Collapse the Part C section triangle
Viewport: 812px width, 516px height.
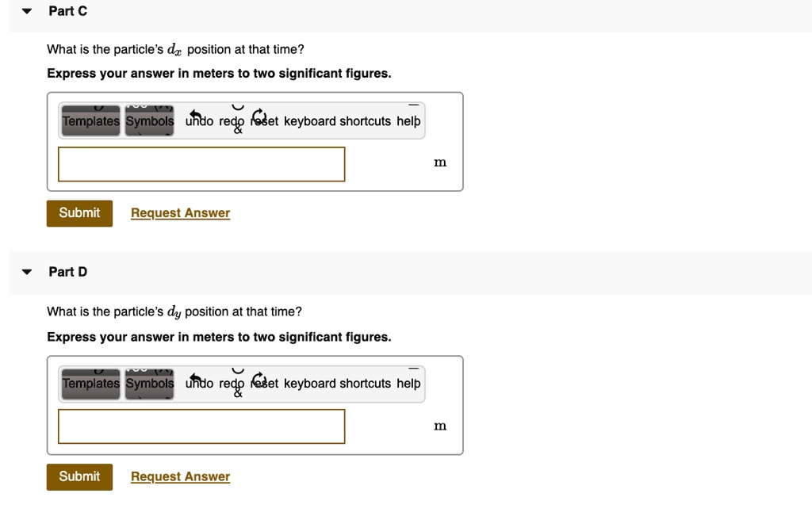pos(28,12)
